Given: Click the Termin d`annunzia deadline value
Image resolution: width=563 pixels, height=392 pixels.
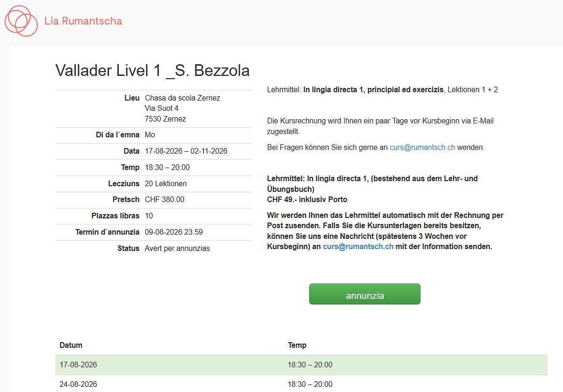Looking at the screenshot, I should point(174,232).
